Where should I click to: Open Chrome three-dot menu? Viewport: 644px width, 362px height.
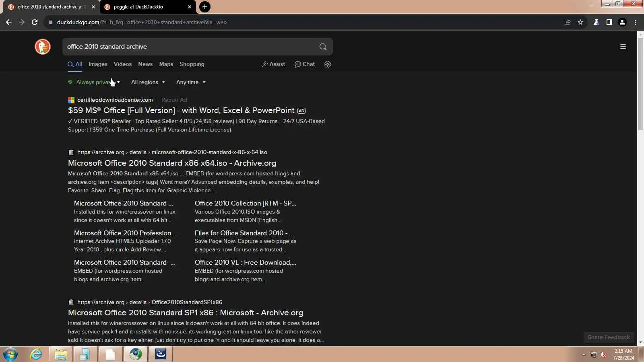pyautogui.click(x=636, y=22)
